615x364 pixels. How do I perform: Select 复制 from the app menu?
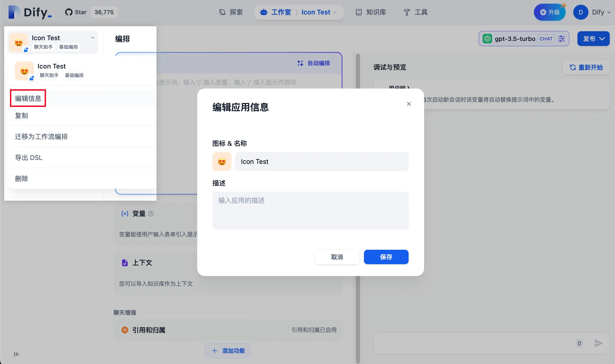click(x=22, y=116)
